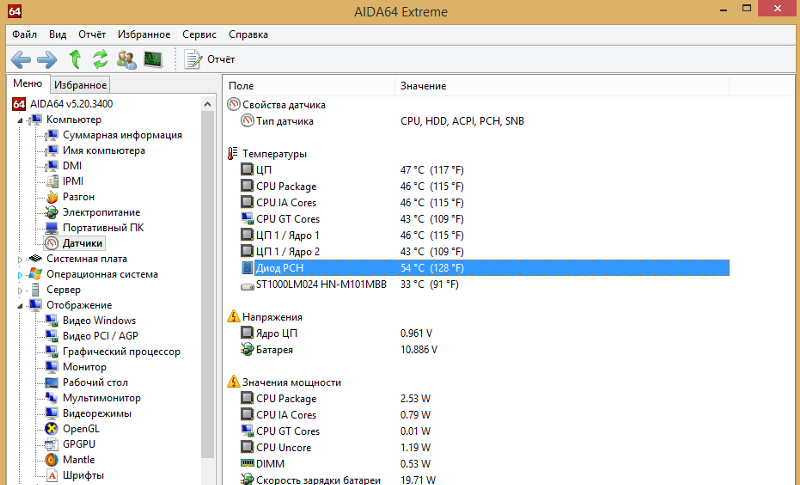Screen dimensions: 800x485
Task: Expand the Системная плата node
Action: tap(20, 260)
